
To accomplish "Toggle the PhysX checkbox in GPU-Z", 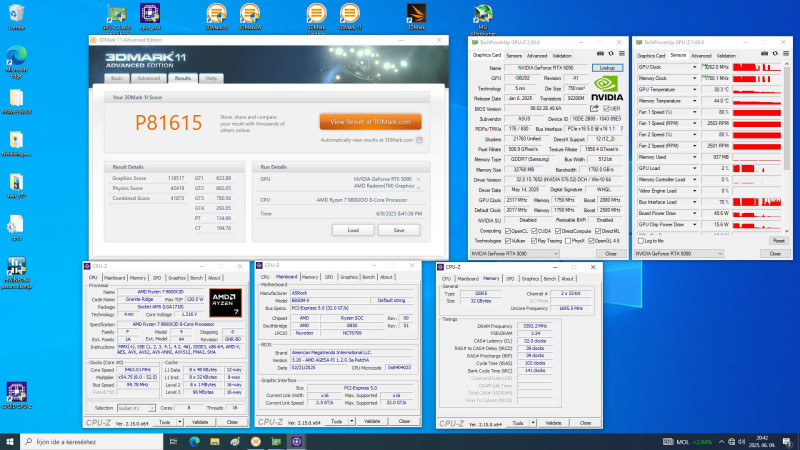I will click(x=568, y=241).
